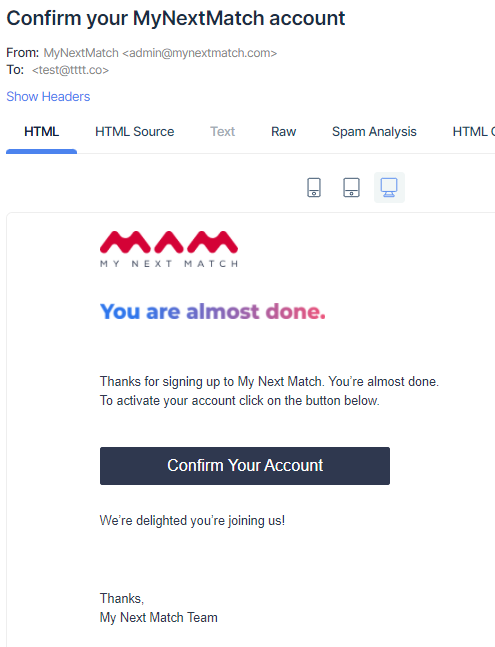Click the 'You are almost done.' heading
Image resolution: width=495 pixels, height=647 pixels.
tap(212, 312)
